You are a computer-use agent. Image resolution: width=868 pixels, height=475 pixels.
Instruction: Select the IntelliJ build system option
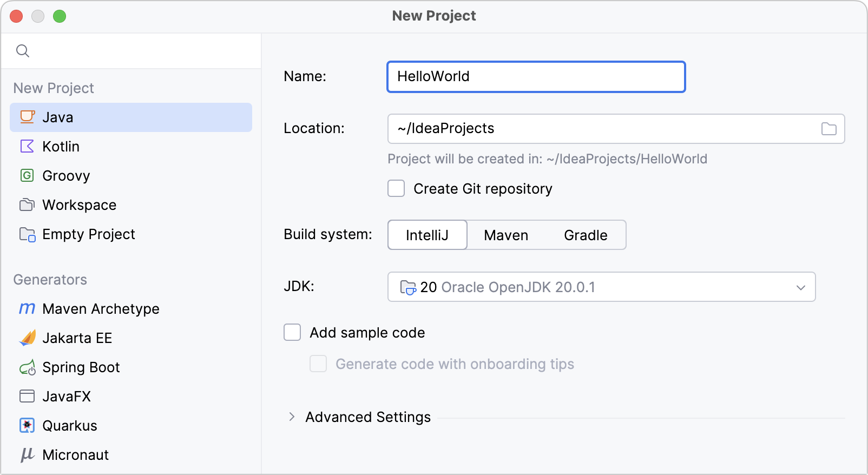pyautogui.click(x=427, y=235)
